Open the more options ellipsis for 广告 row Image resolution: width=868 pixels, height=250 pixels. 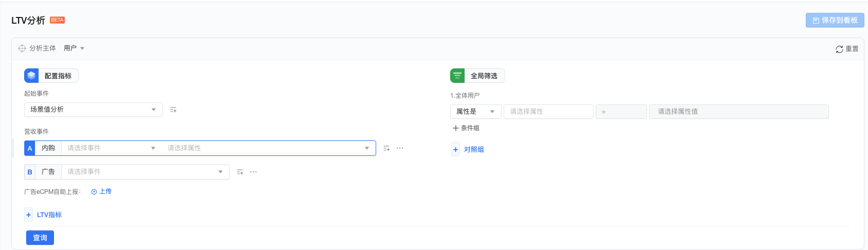click(253, 172)
